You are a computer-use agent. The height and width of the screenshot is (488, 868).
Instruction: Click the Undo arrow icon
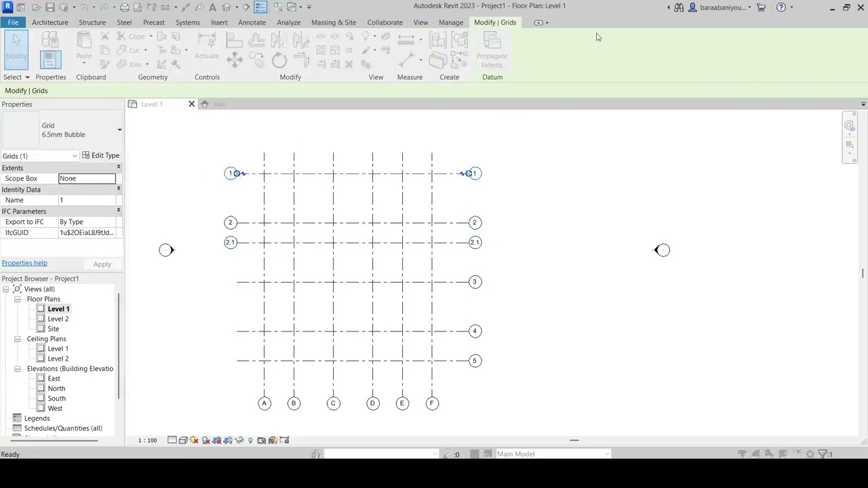click(85, 7)
